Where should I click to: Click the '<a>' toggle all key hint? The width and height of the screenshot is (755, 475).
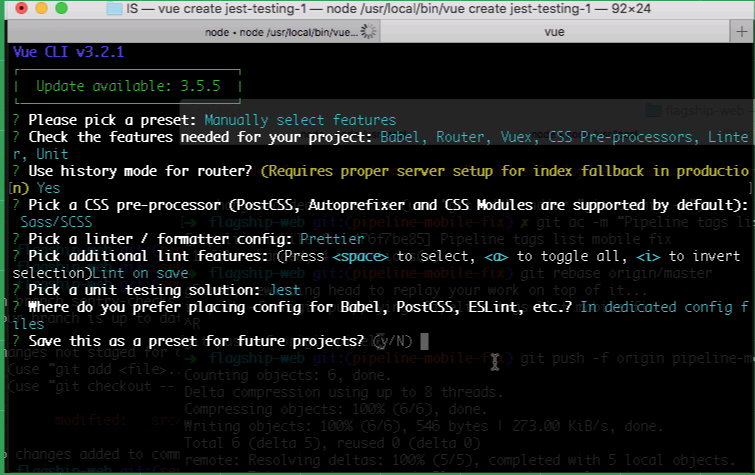click(x=496, y=256)
